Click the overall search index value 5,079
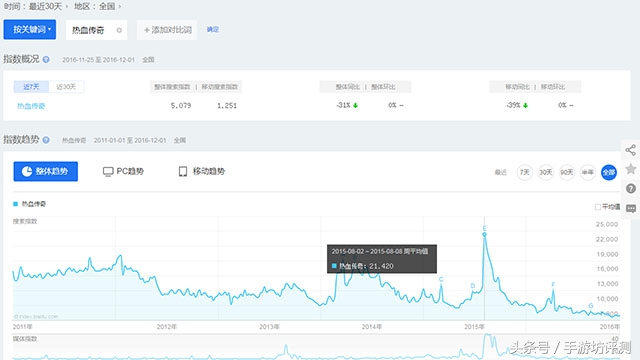Screen dimensions: 640x360 181,105
